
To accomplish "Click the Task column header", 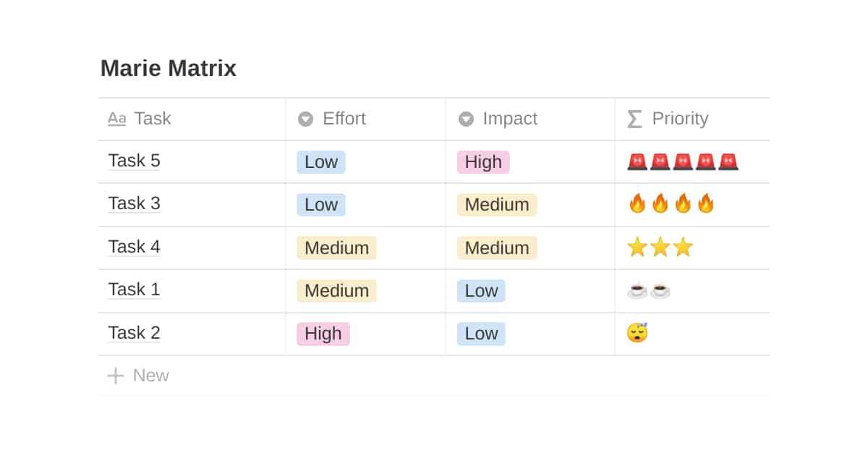I will coord(153,119).
